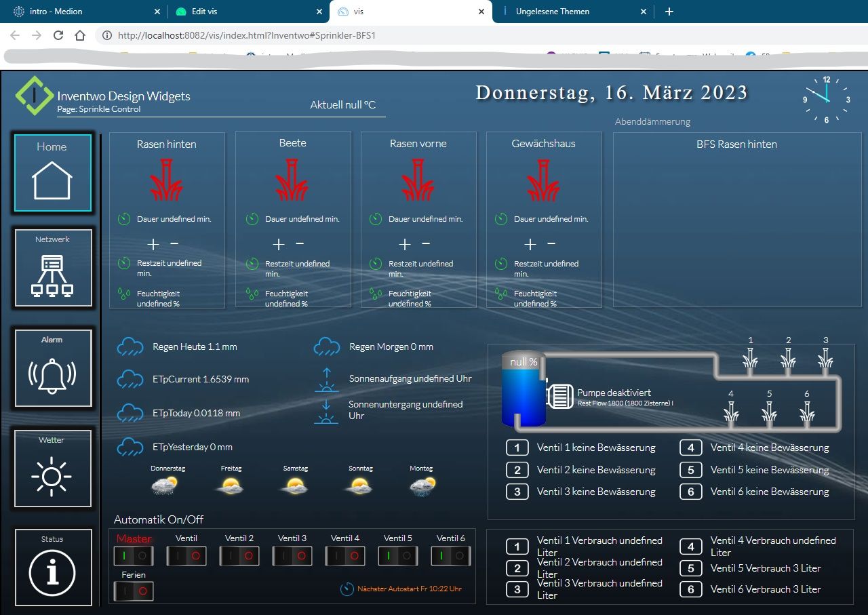The height and width of the screenshot is (615, 868).
Task: Open a new browser tab with plus
Action: (x=669, y=12)
